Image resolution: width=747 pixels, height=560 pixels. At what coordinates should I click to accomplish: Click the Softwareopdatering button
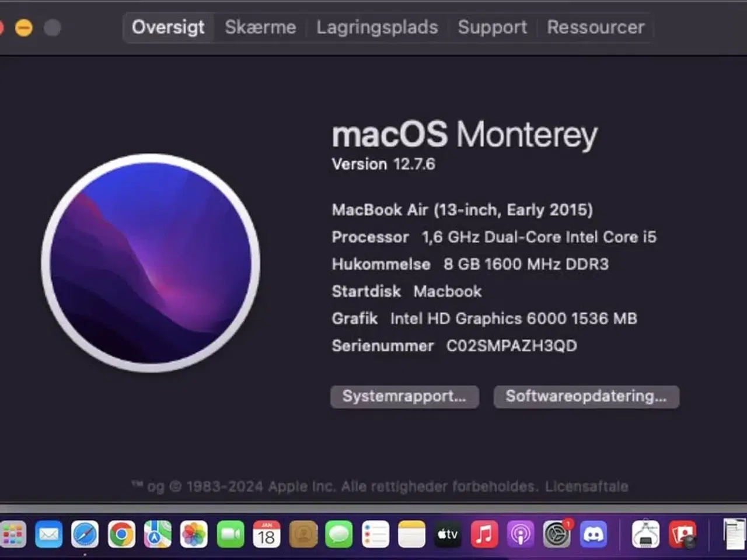(x=586, y=397)
